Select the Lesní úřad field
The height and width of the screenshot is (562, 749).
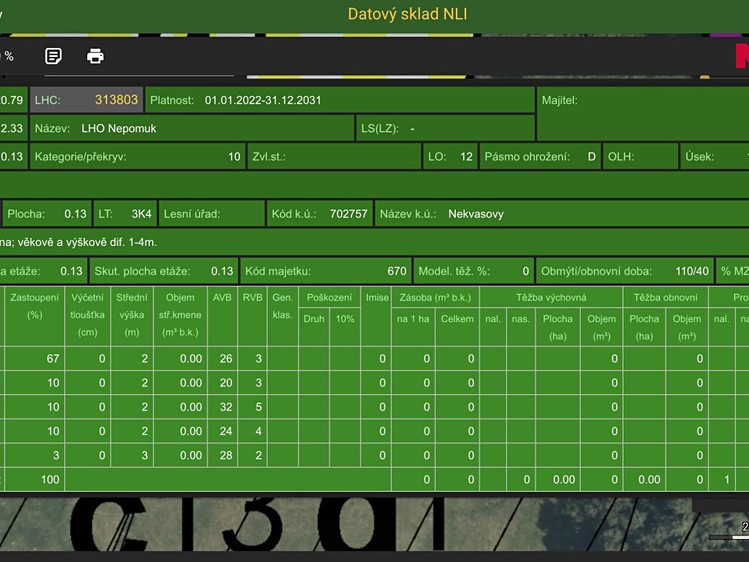[212, 214]
